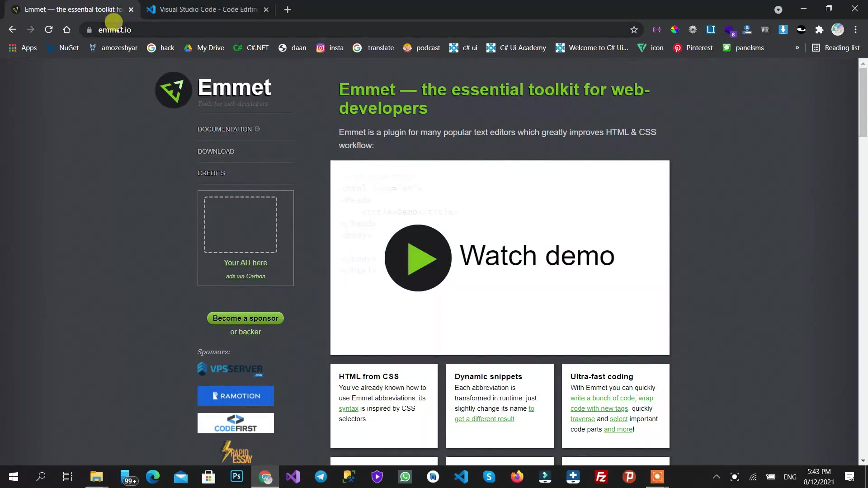Viewport: 868px width, 488px height.
Task: Click the Your AD here link
Action: 245,263
